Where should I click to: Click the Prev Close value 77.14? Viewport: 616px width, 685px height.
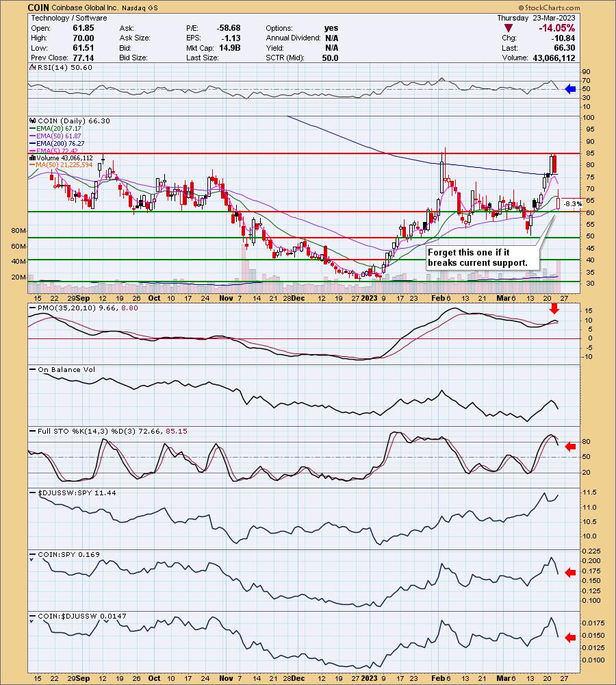click(84, 58)
